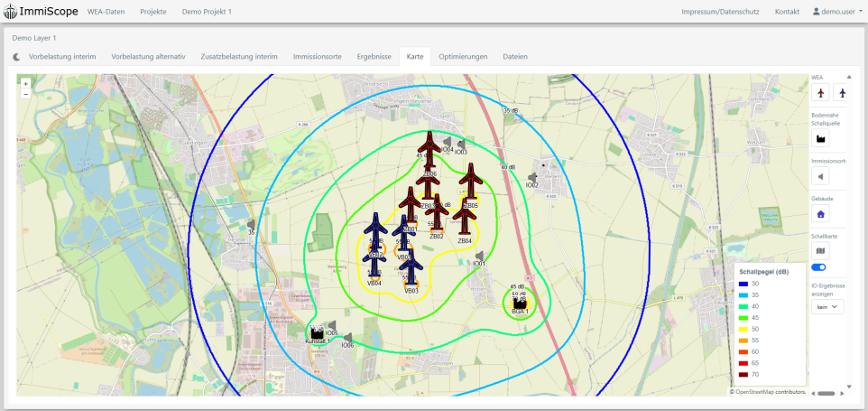The width and height of the screenshot is (868, 411).
Task: Click the red turbine ZB04
Action: click(x=465, y=217)
